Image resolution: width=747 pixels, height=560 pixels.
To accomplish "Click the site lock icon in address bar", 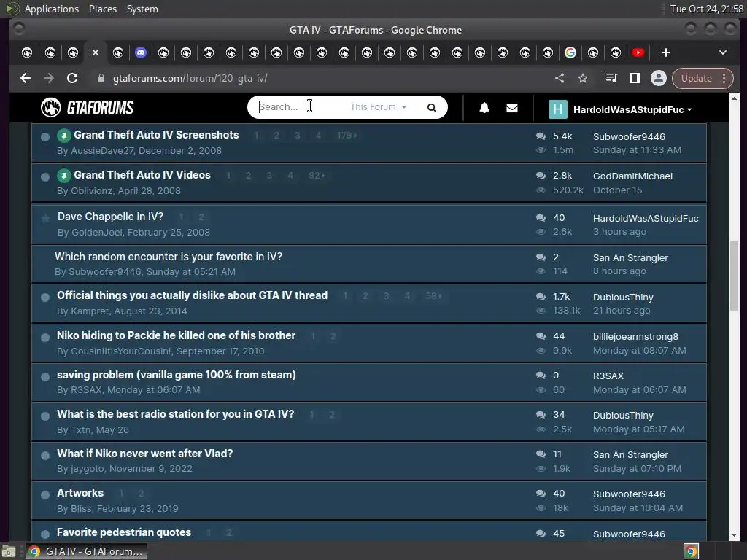I will (101, 78).
